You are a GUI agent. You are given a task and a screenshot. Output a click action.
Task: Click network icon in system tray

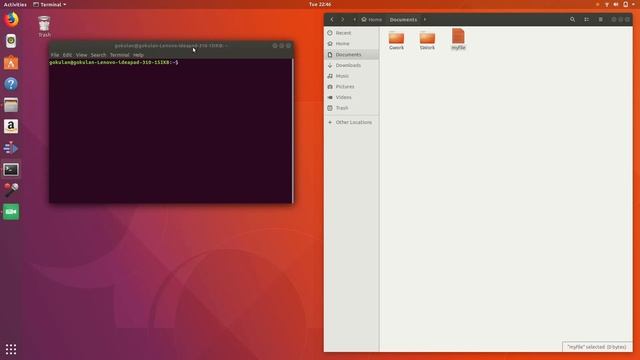(607, 4)
